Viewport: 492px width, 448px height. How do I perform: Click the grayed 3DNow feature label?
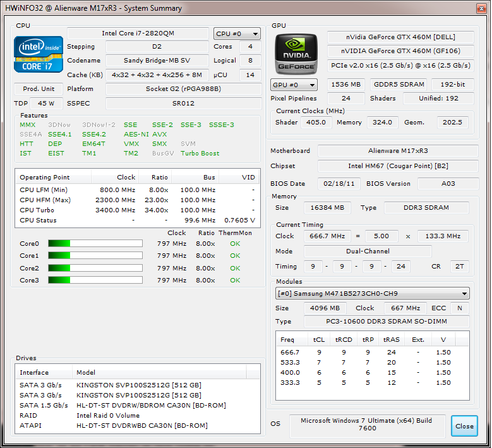(x=59, y=125)
